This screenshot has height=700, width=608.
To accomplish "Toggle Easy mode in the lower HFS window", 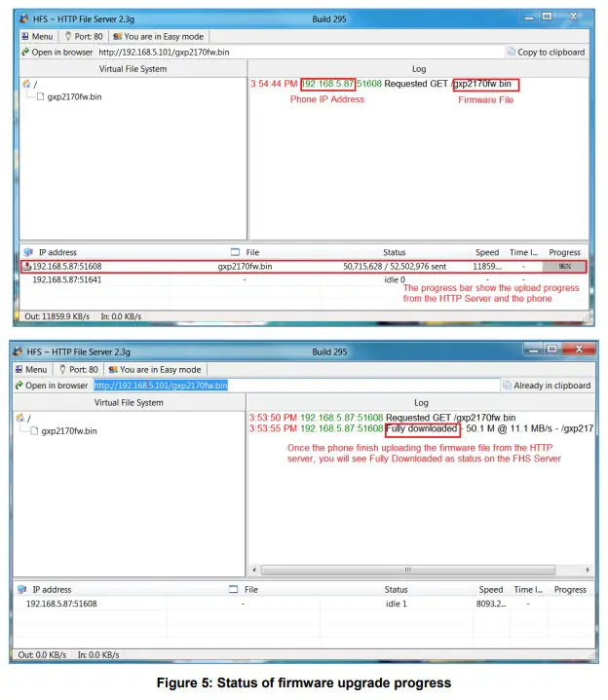I will pyautogui.click(x=156, y=370).
